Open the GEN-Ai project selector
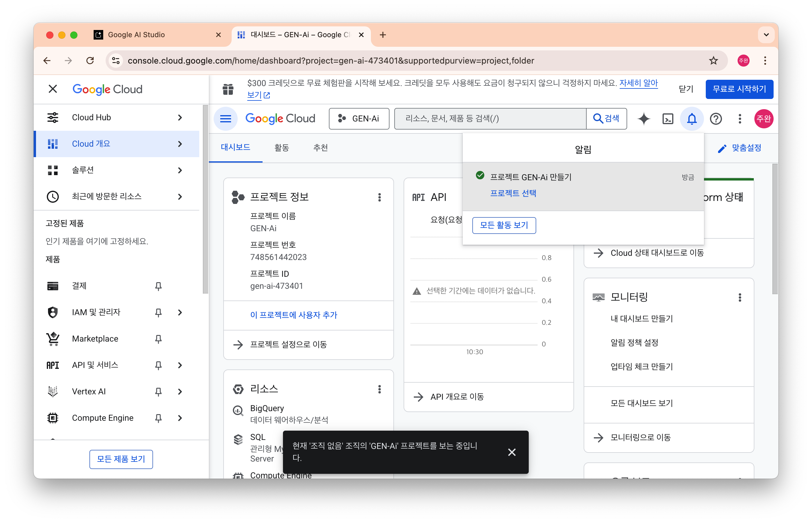The image size is (812, 523). [x=359, y=119]
